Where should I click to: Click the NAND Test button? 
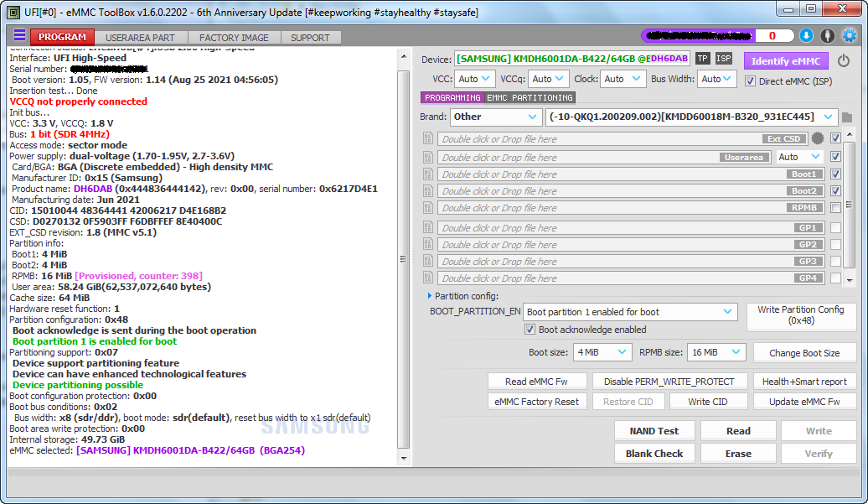(x=654, y=431)
